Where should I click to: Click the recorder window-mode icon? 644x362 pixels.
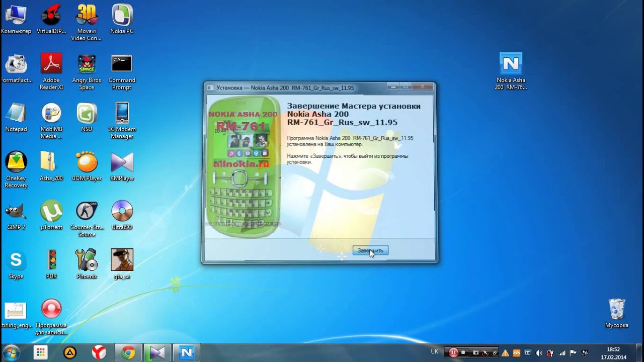click(494, 353)
